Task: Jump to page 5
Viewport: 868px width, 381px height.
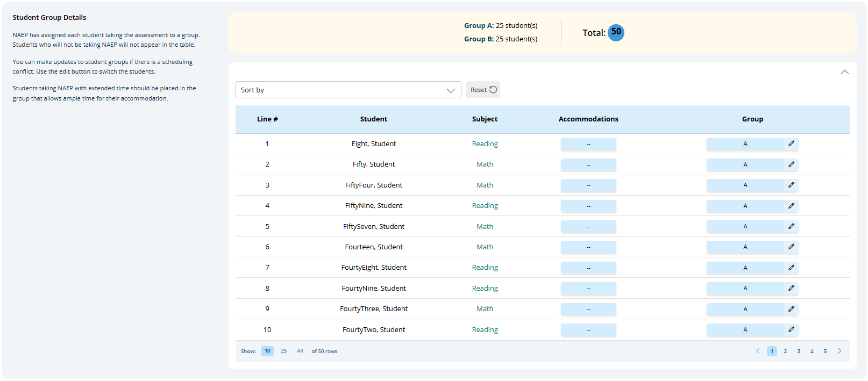Action: coord(825,351)
